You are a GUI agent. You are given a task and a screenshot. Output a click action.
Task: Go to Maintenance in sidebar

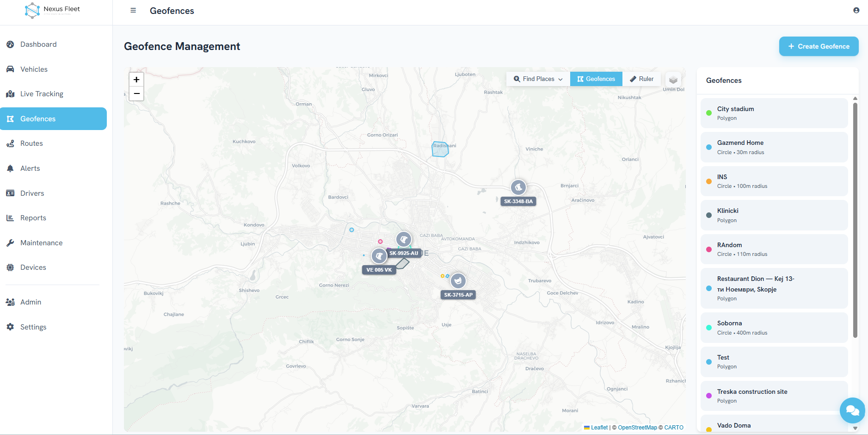(x=53, y=243)
